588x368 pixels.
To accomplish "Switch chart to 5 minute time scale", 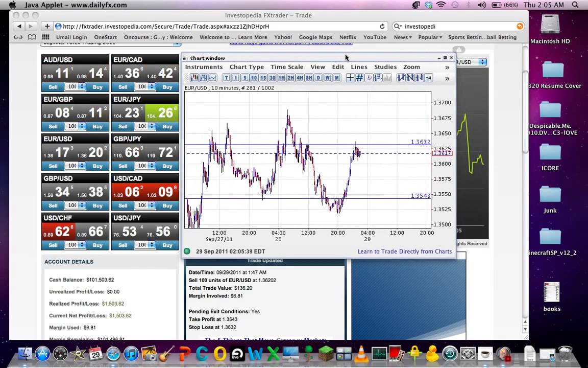I will [x=244, y=78].
